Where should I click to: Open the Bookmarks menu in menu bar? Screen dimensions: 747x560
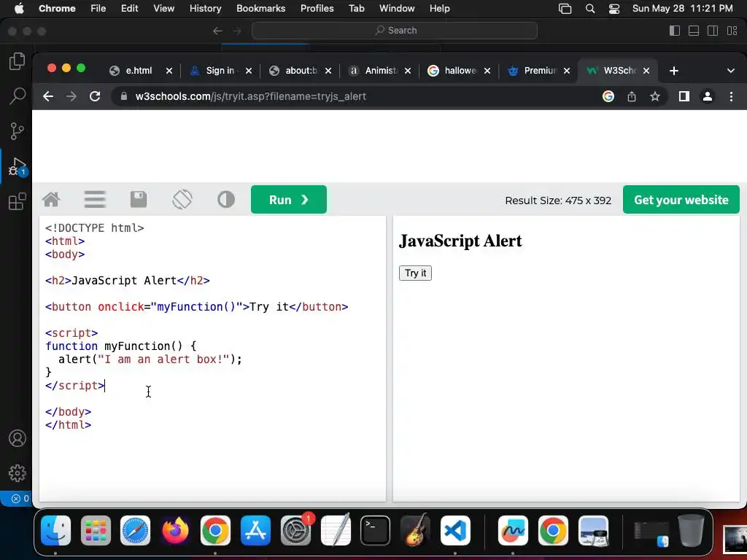coord(260,8)
